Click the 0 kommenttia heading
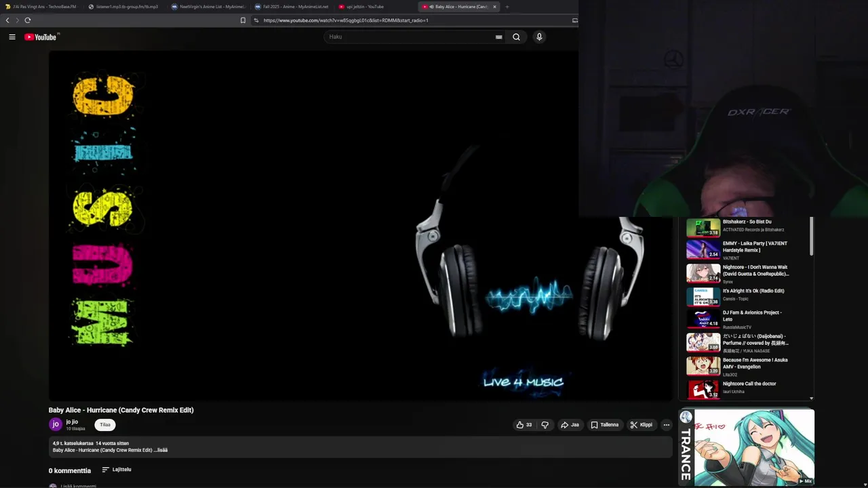The width and height of the screenshot is (868, 488). [x=70, y=470]
